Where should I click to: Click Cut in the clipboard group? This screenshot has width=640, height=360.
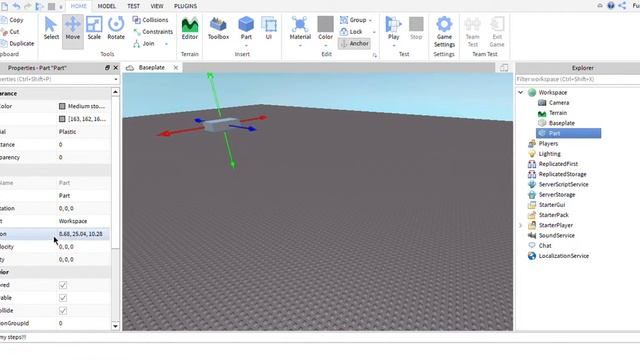[x=11, y=31]
